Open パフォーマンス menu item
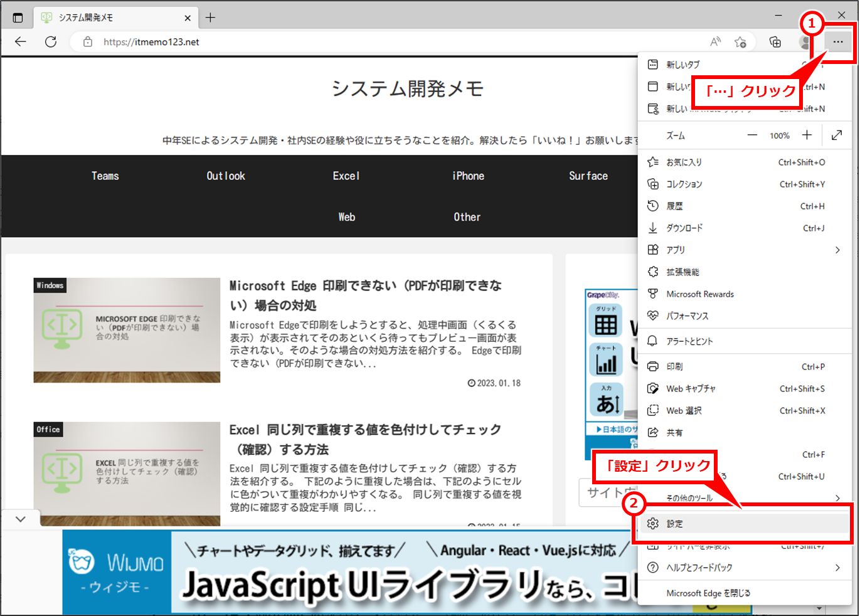The height and width of the screenshot is (616, 860). [x=745, y=316]
